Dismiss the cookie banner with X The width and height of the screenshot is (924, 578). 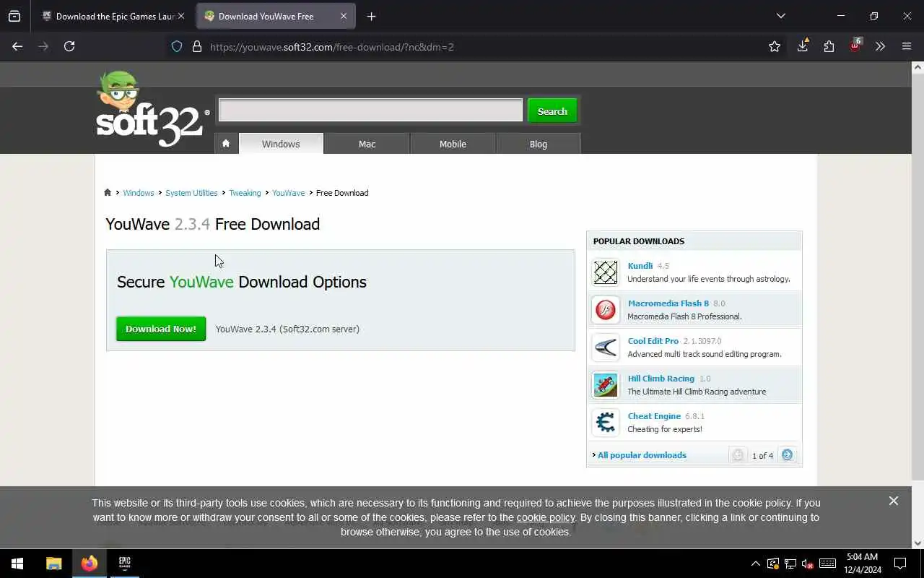(x=894, y=501)
